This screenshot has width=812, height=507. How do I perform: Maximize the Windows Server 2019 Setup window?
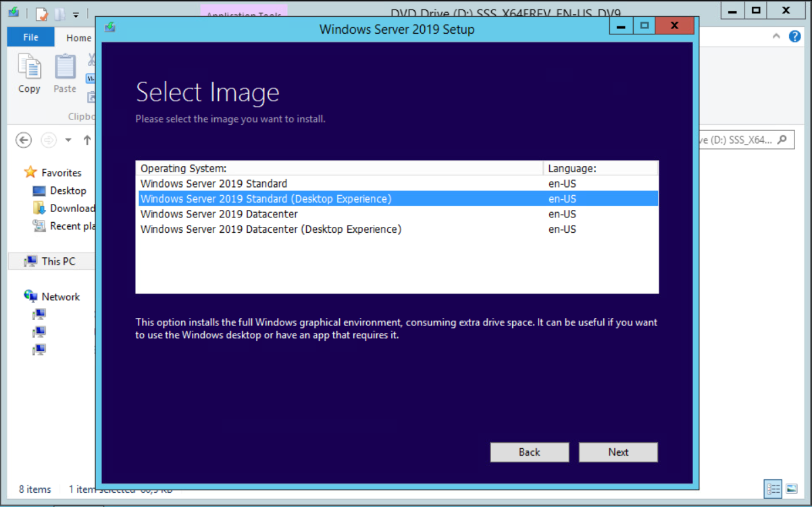(x=644, y=26)
